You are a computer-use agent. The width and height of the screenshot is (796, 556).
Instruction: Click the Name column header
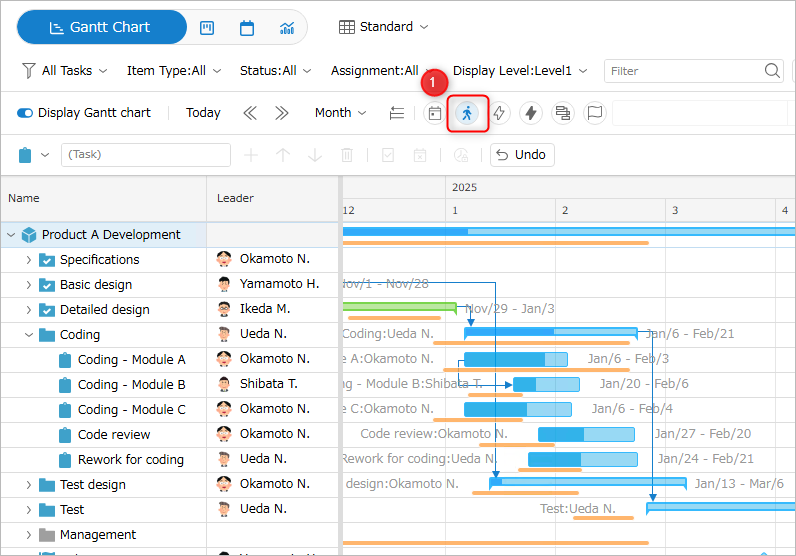[104, 199]
